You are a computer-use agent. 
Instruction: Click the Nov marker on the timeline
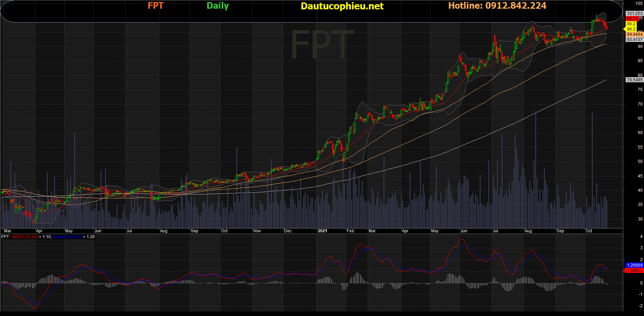[x=257, y=231]
